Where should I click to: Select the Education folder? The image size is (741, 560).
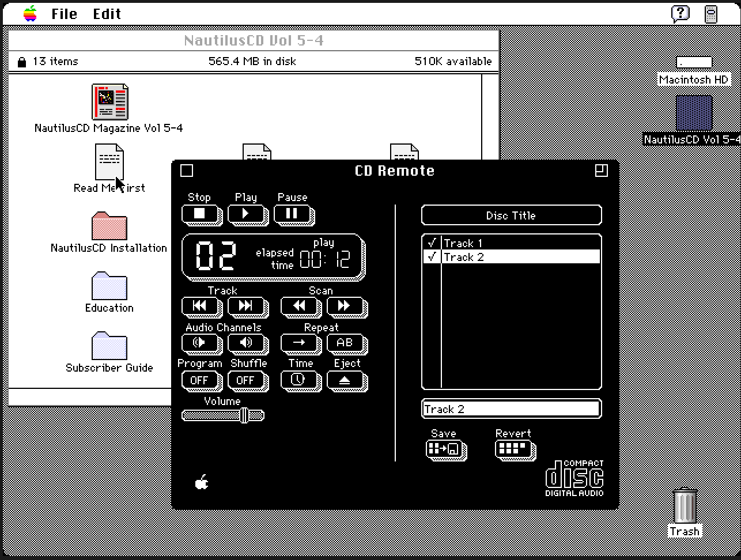[x=109, y=286]
